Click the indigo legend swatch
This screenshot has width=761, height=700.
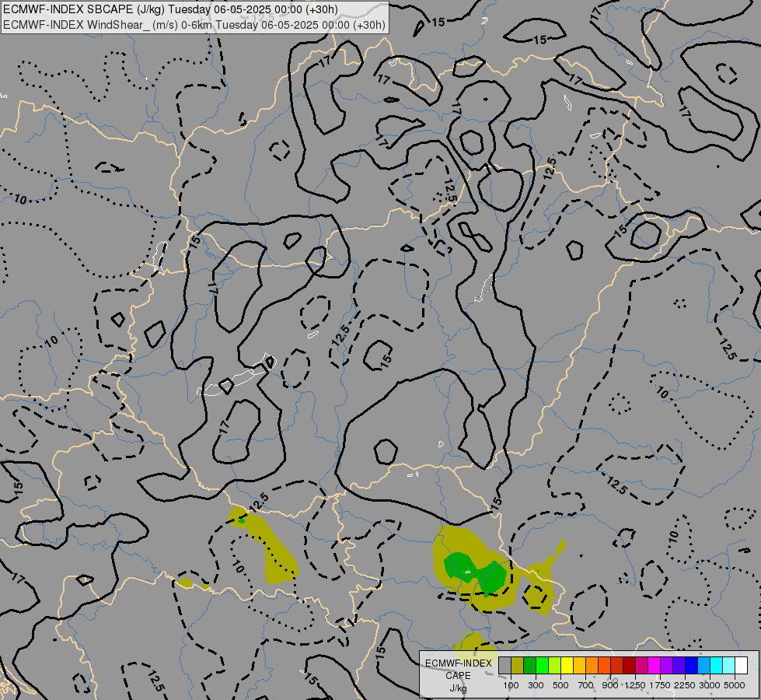(679, 665)
